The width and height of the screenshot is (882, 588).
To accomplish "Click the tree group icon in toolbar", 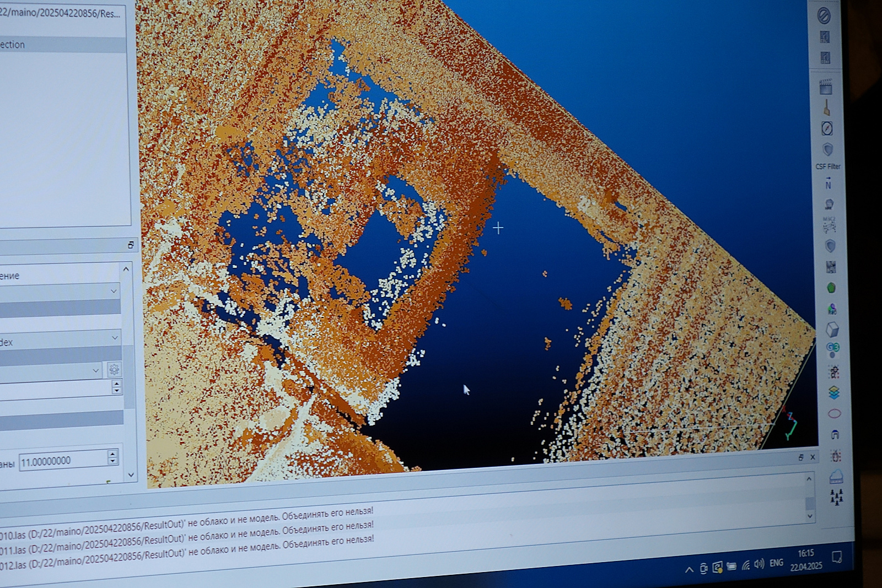I will coord(837,498).
